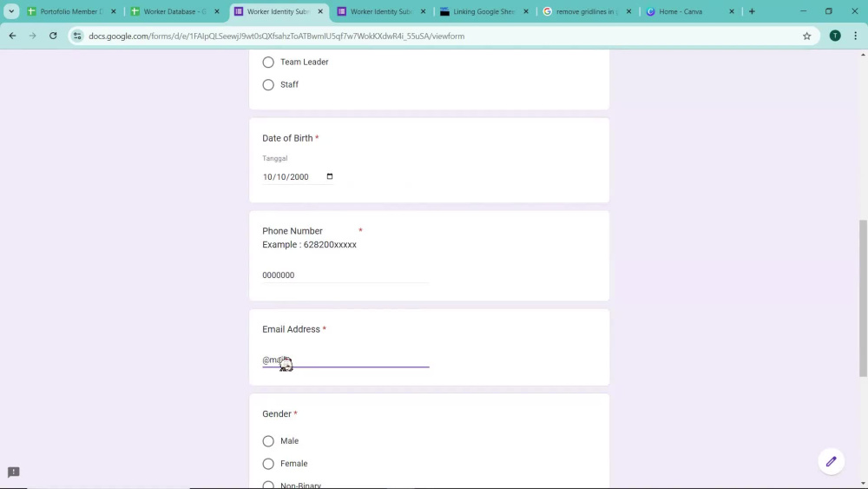The width and height of the screenshot is (868, 489).
Task: Click the Email Address label
Action: click(x=291, y=329)
